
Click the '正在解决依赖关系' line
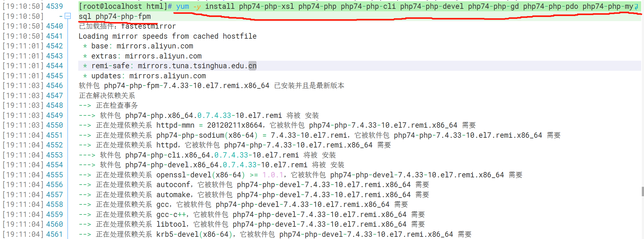pos(107,96)
